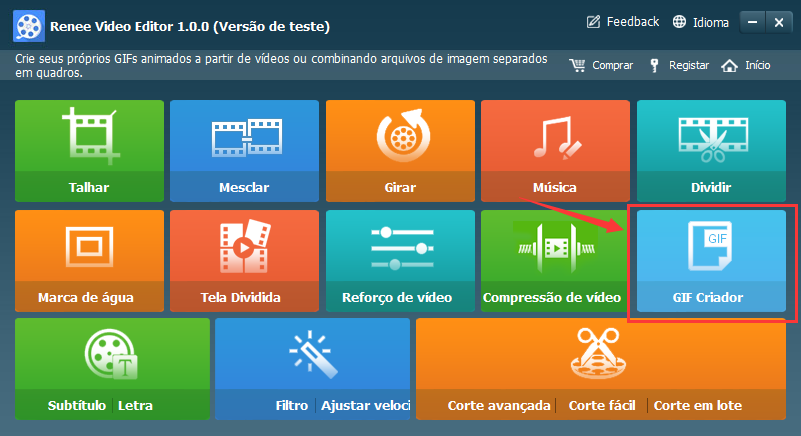Image resolution: width=801 pixels, height=436 pixels.
Task: Click the Registar key icon
Action: [654, 65]
